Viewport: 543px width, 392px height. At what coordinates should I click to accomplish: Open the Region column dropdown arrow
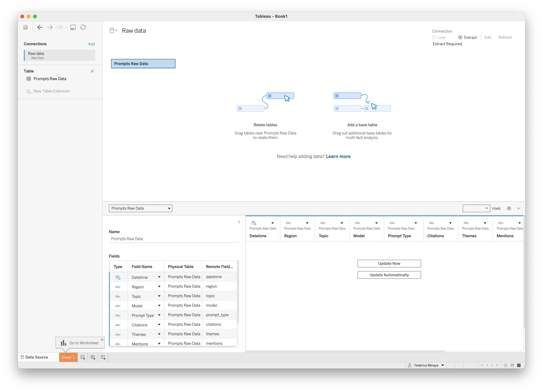[x=307, y=223]
